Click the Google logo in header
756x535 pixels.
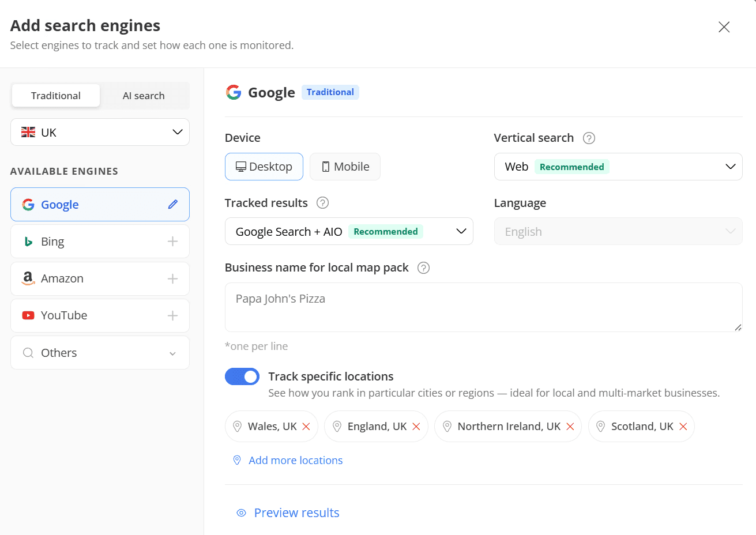pos(234,92)
